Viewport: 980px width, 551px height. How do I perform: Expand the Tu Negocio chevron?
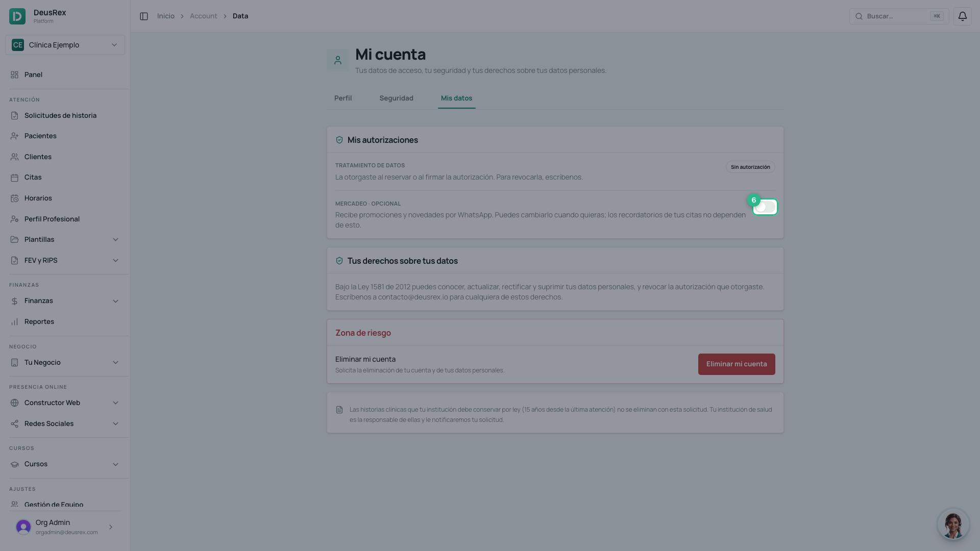coord(115,363)
